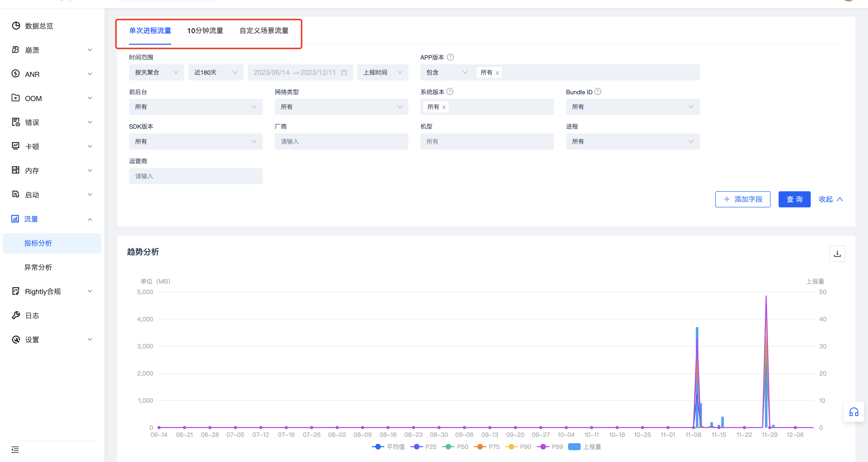Click the APP版本 help question icon
The image size is (868, 462).
(450, 57)
